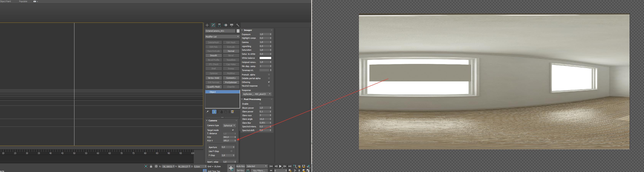Screen dimensions: 644x172
Task: Click the Set Key button
Action: pyautogui.click(x=240, y=170)
